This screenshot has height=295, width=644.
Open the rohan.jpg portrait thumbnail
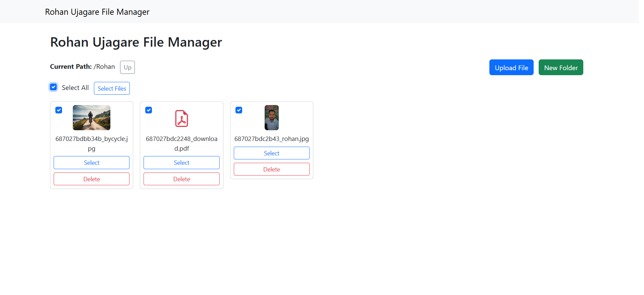pyautogui.click(x=271, y=117)
